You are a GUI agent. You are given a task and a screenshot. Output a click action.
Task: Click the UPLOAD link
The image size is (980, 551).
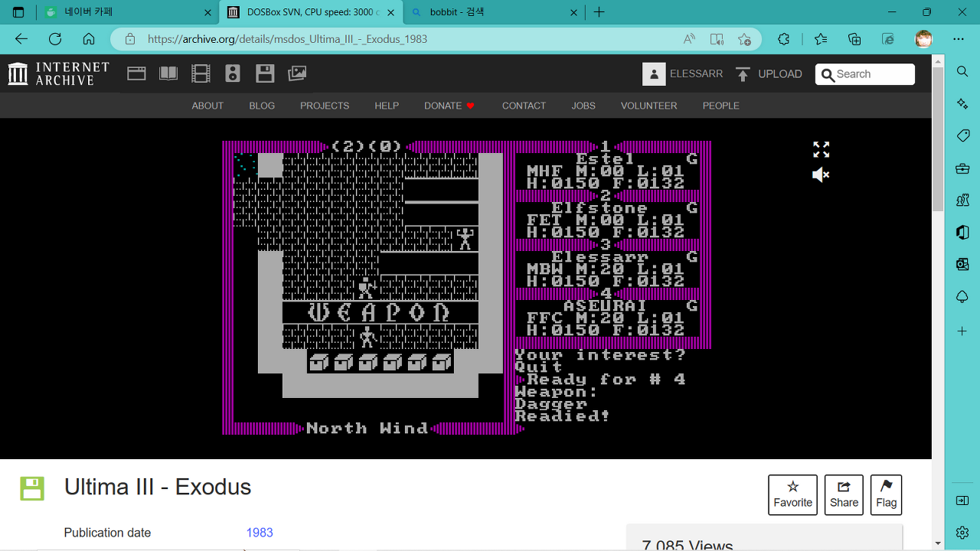coord(779,74)
